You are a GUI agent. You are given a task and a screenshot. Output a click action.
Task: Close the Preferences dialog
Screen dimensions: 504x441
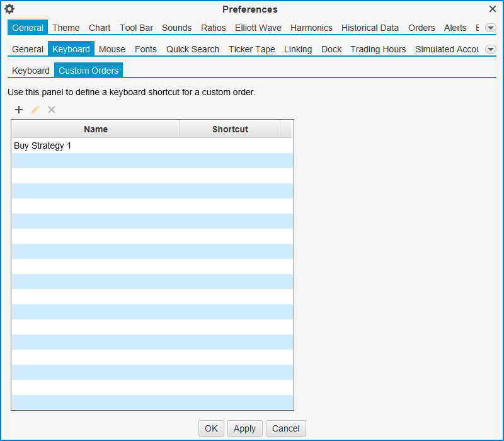(x=493, y=9)
